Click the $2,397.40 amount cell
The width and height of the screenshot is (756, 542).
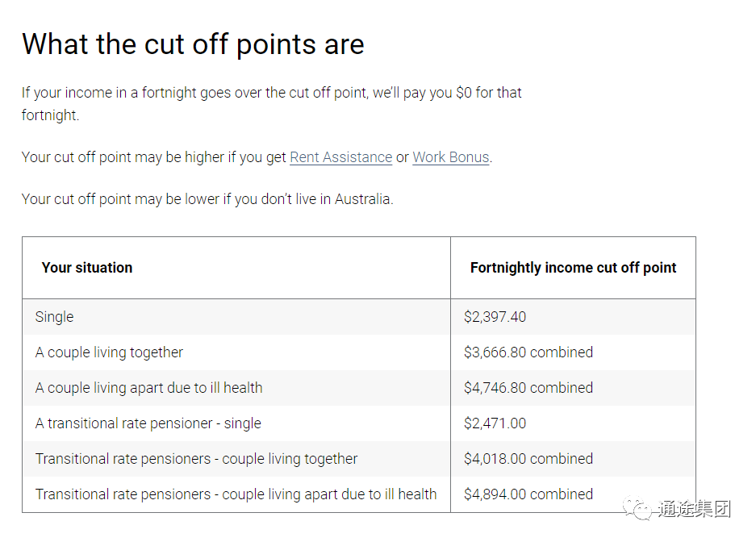[495, 317]
